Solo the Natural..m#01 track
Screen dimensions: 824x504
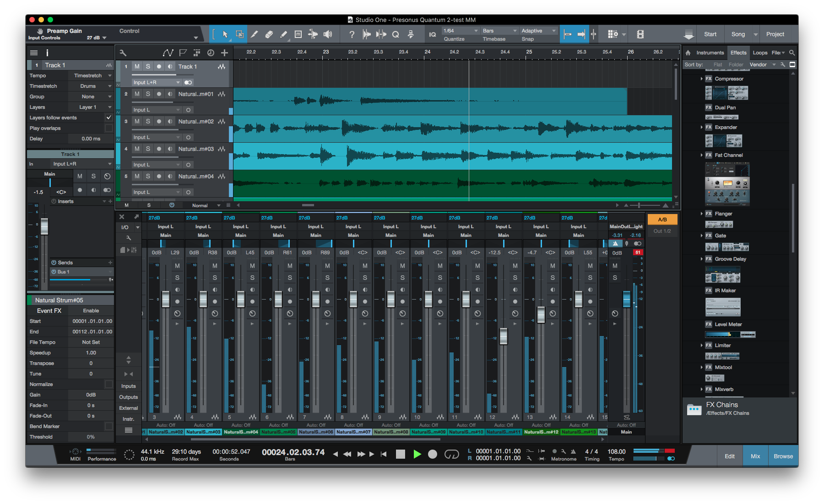148,94
